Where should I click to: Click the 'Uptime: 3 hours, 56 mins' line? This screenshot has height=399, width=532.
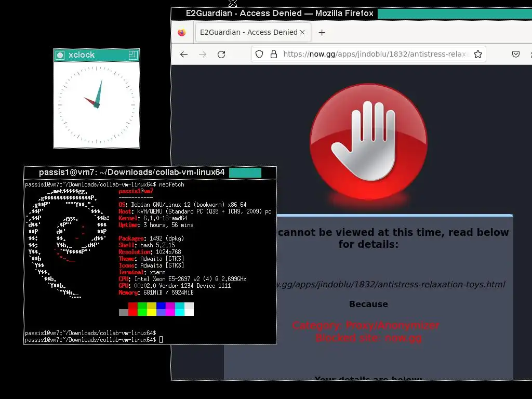click(156, 225)
